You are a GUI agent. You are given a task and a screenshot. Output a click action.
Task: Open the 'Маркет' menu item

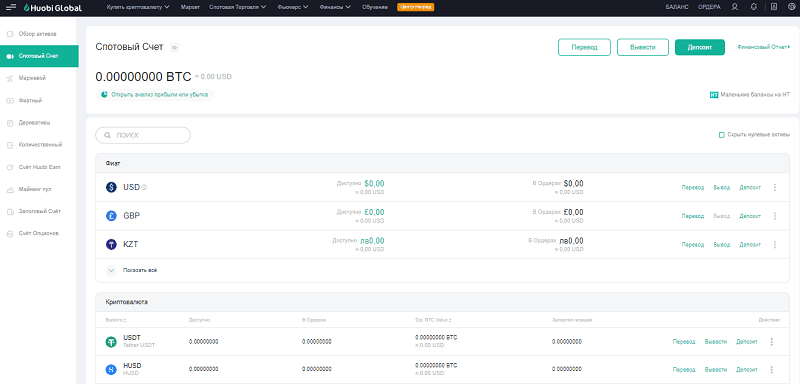(x=190, y=7)
